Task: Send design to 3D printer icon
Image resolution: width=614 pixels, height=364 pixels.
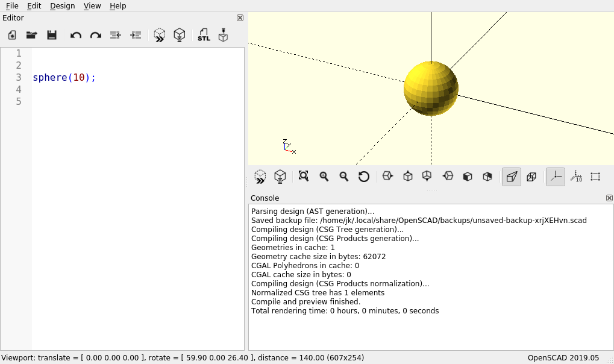Action: point(224,35)
